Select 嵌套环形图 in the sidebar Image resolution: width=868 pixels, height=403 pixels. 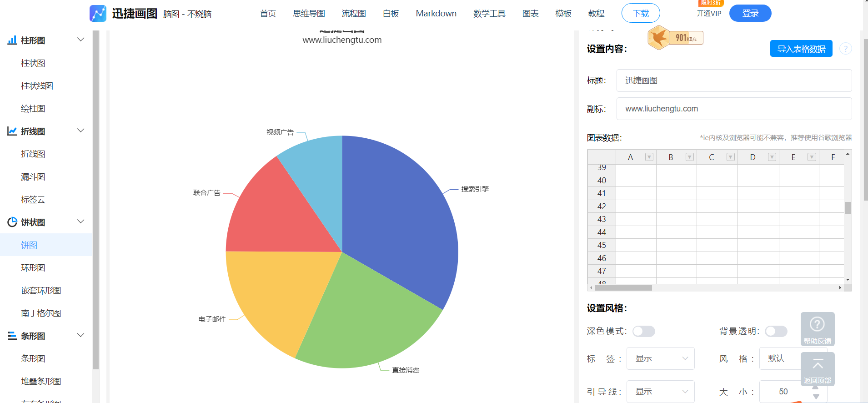click(41, 291)
